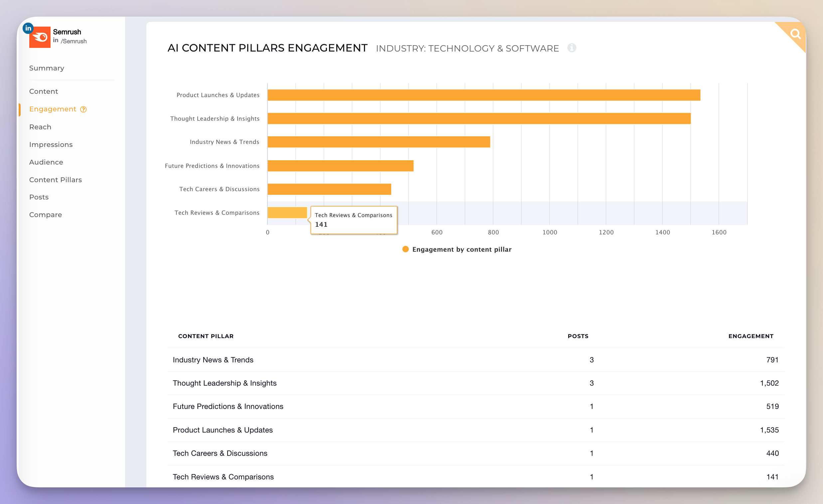Go to the Summary section
Image resolution: width=823 pixels, height=504 pixels.
click(47, 68)
